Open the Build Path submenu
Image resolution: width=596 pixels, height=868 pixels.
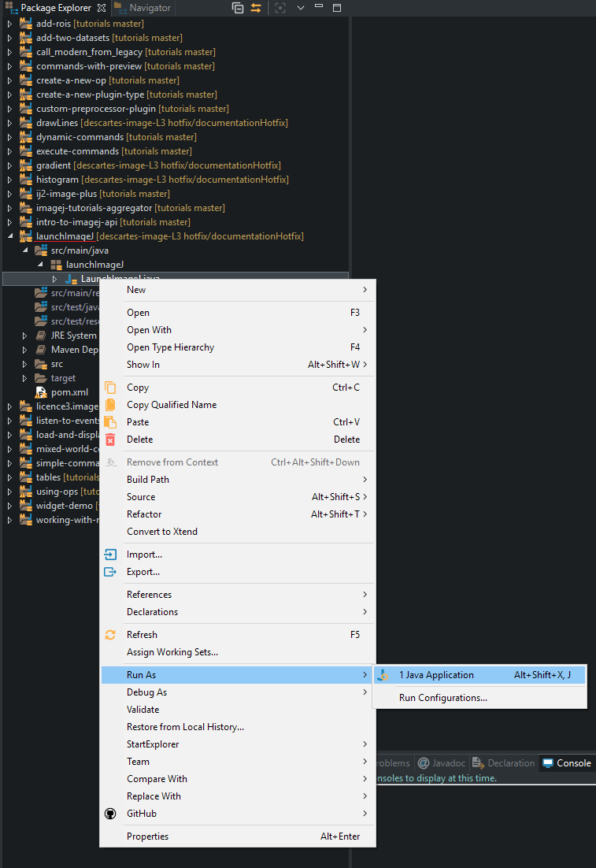[239, 480]
